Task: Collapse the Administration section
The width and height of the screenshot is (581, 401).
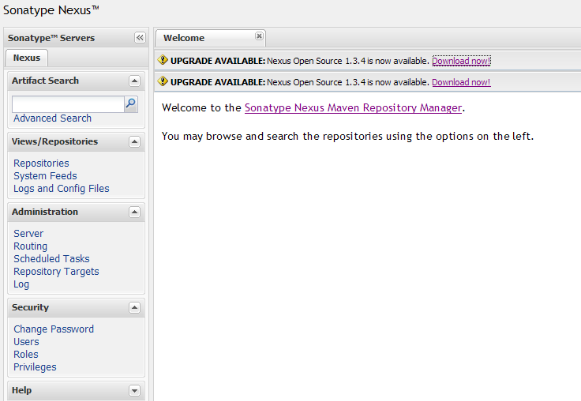Action: pos(135,212)
